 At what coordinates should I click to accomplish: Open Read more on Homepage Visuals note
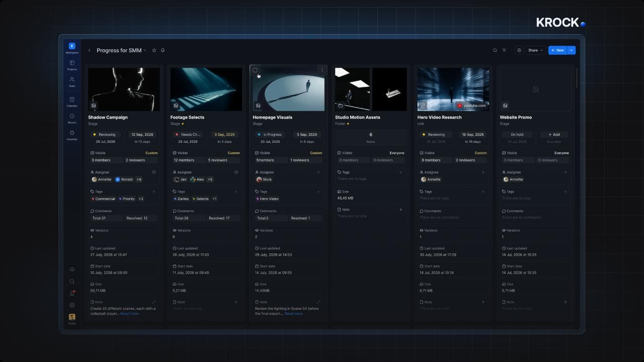tap(294, 314)
